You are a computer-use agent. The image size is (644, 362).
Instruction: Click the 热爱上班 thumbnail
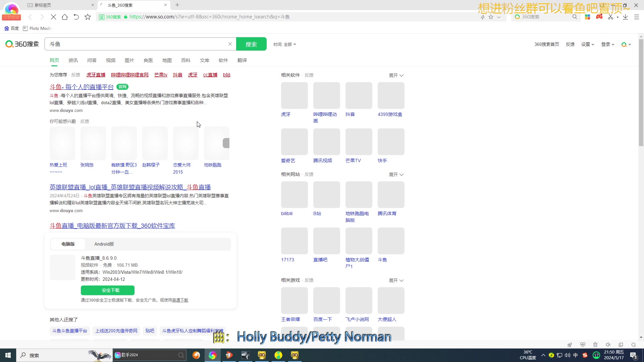[x=62, y=143]
